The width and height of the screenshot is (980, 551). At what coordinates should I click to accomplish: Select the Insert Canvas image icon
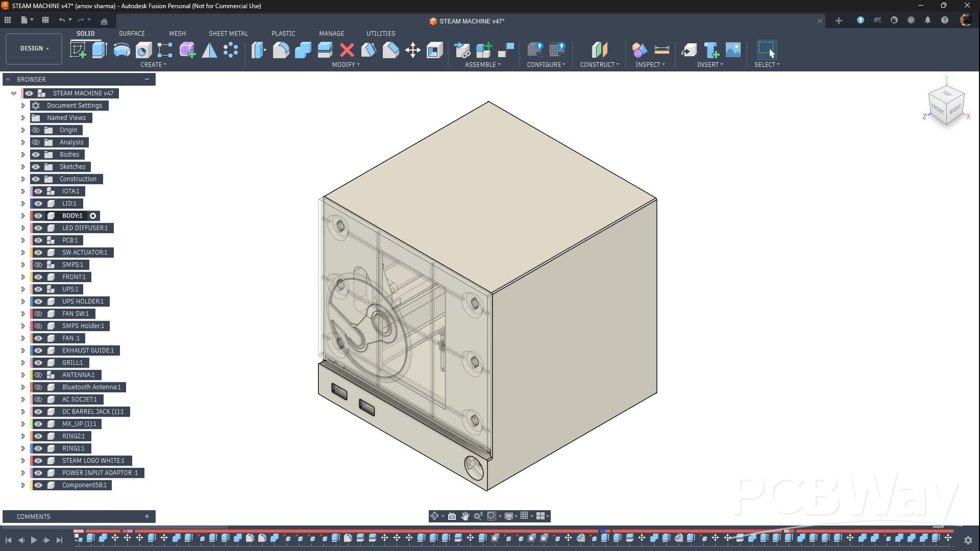click(x=733, y=50)
